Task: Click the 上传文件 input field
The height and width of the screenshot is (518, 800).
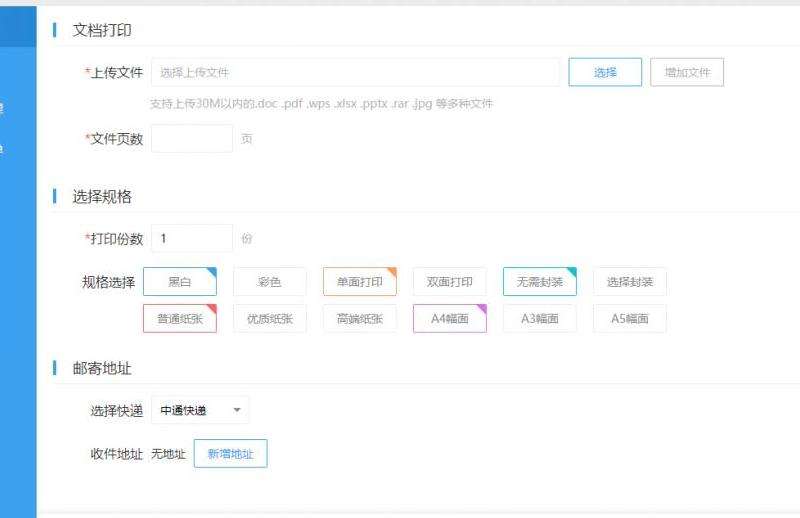Action: point(355,72)
